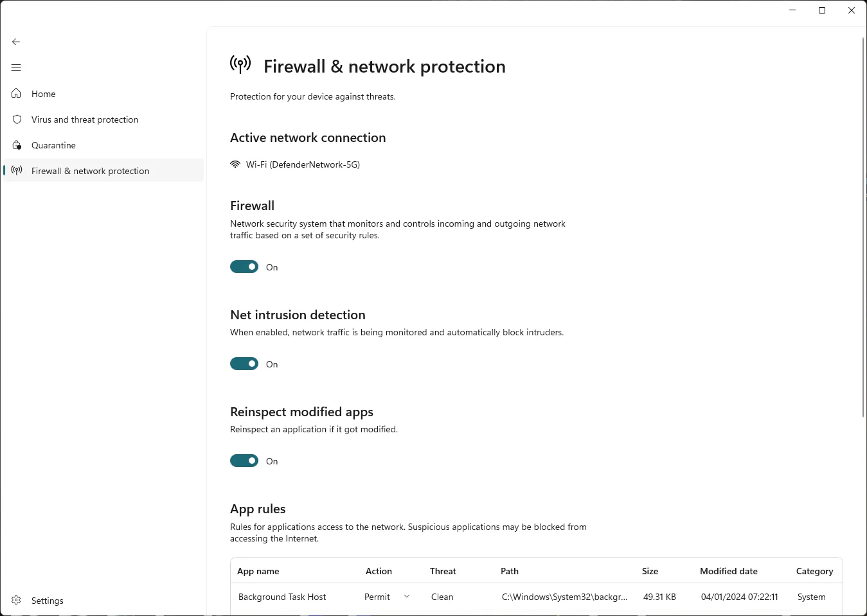Disable Net intrusion detection switch

tap(244, 364)
